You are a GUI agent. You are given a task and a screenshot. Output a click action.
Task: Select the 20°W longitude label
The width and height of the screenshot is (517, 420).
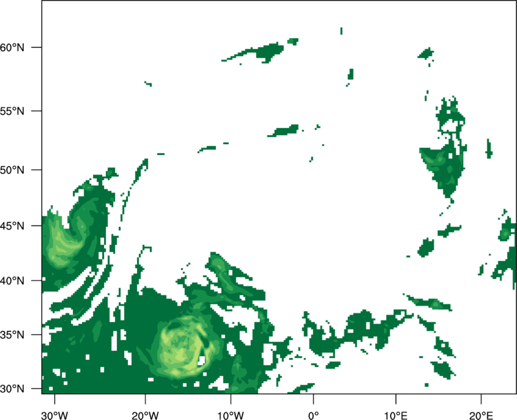point(145,415)
